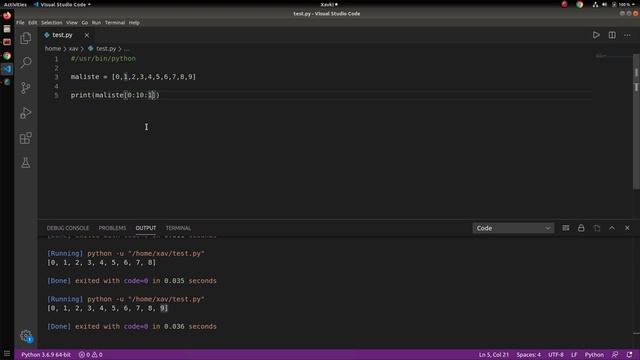Clear the output panel
This screenshot has width=640, height=360.
pyautogui.click(x=566, y=228)
